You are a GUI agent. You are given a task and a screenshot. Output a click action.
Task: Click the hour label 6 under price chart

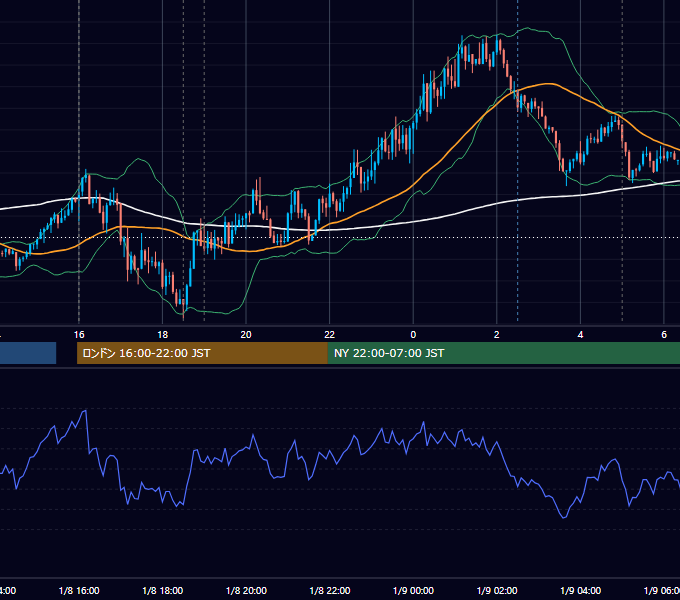664,335
